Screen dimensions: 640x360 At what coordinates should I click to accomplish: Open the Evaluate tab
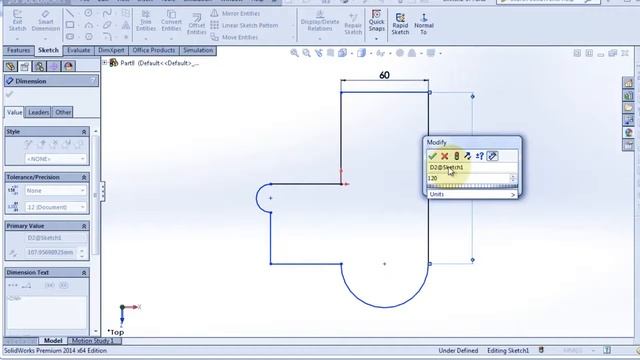[x=78, y=50]
